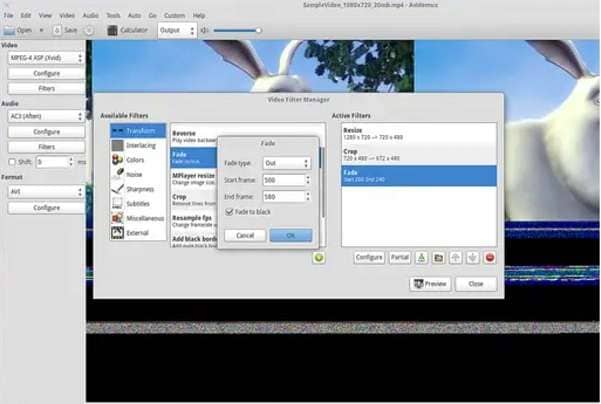This screenshot has height=404, width=601.
Task: Click the Open folder icon in toolbar
Action: coord(9,30)
